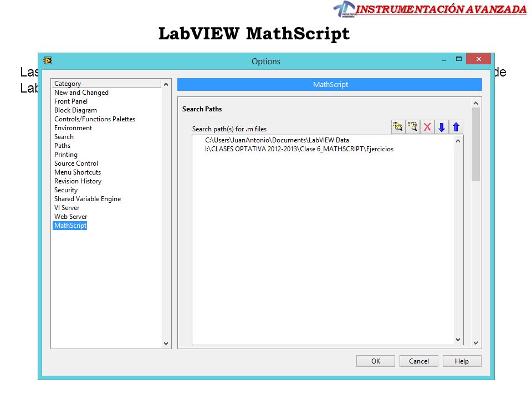
Task: Open the Menu Shortcuts category
Action: tap(78, 172)
